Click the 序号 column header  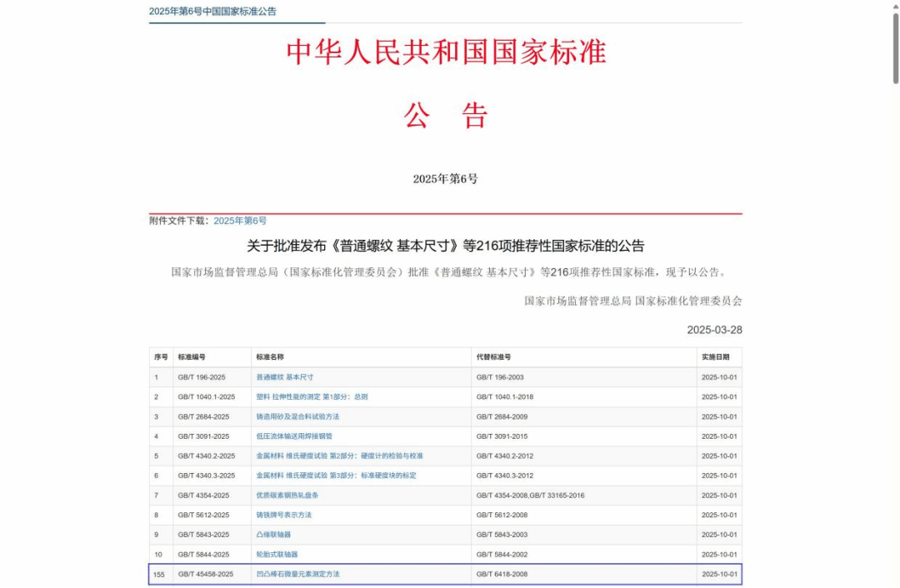[x=161, y=357]
